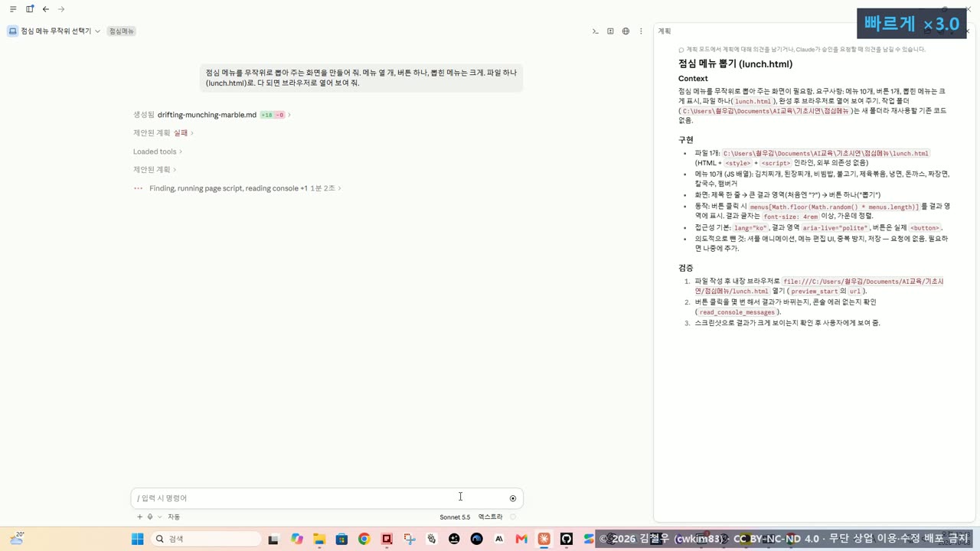980x551 pixels.
Task: Go forward with the right arrow
Action: pos(61,9)
